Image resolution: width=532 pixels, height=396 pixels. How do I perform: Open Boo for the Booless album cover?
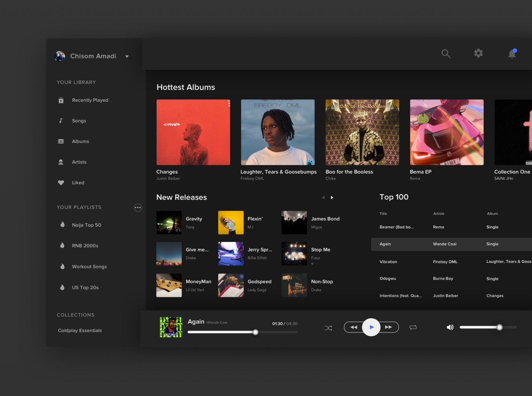tap(362, 132)
